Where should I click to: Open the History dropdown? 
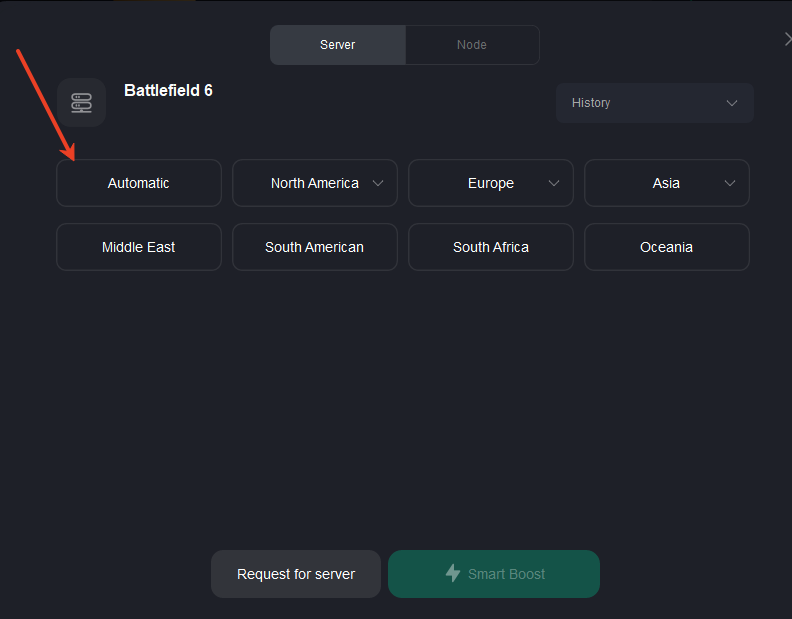tap(655, 103)
